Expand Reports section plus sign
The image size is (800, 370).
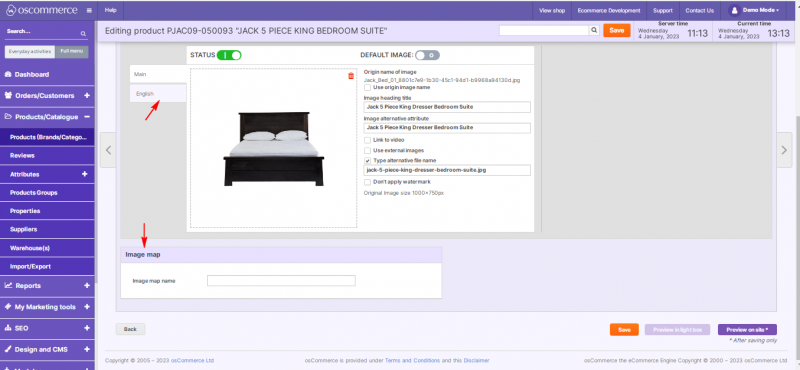point(87,286)
